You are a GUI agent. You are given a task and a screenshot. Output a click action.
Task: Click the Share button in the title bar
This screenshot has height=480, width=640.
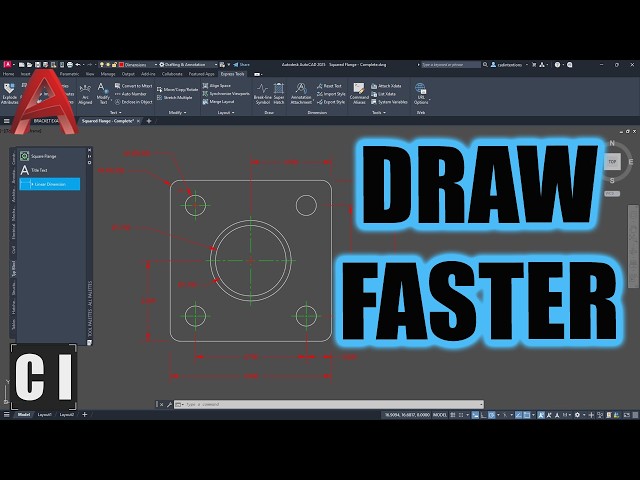[x=242, y=64]
